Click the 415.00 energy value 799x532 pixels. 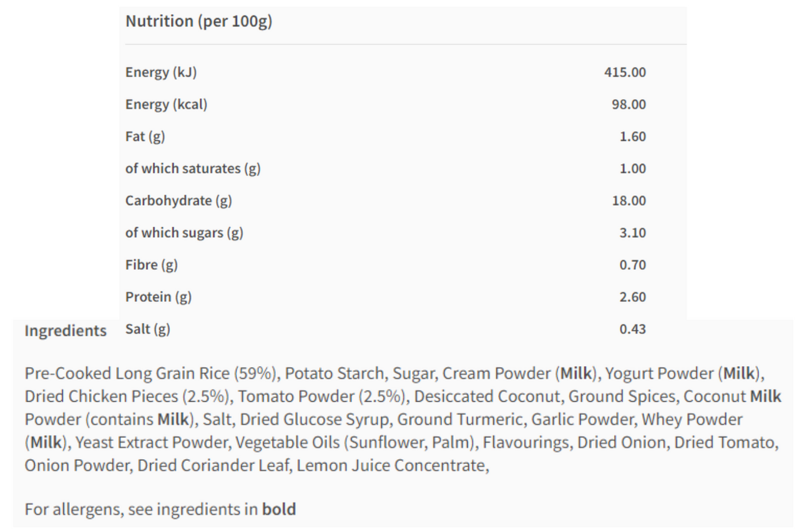click(625, 72)
